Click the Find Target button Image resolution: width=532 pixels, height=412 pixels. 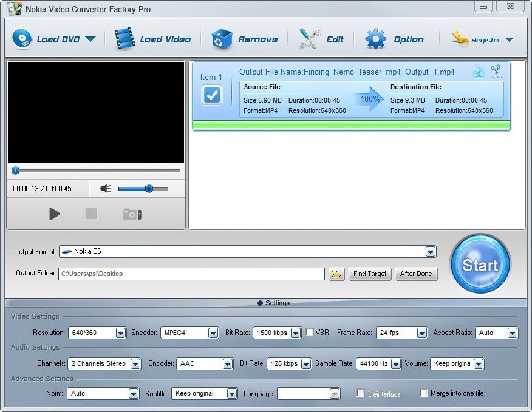[x=370, y=274]
